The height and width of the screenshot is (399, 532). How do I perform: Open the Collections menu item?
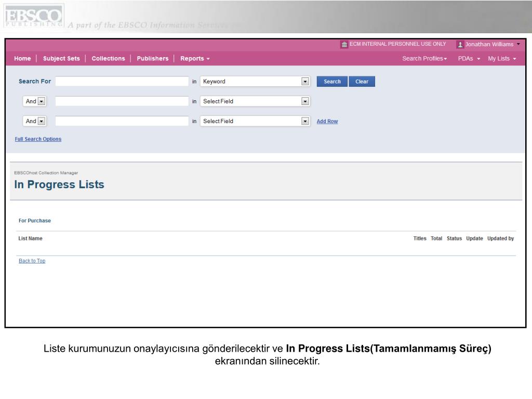coord(108,59)
